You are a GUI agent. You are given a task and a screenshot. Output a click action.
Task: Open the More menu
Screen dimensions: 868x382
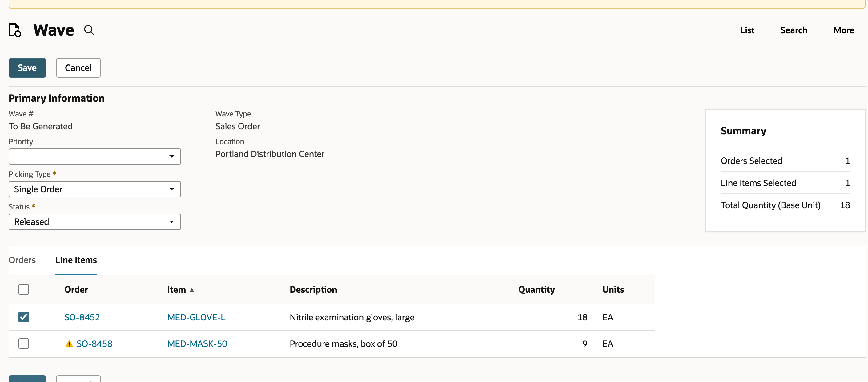[x=844, y=30]
